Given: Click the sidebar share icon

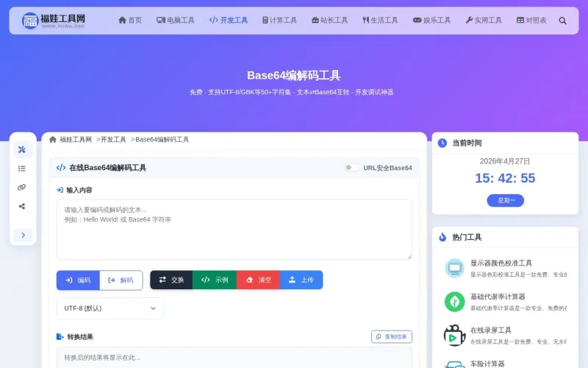Looking at the screenshot, I should [22, 206].
